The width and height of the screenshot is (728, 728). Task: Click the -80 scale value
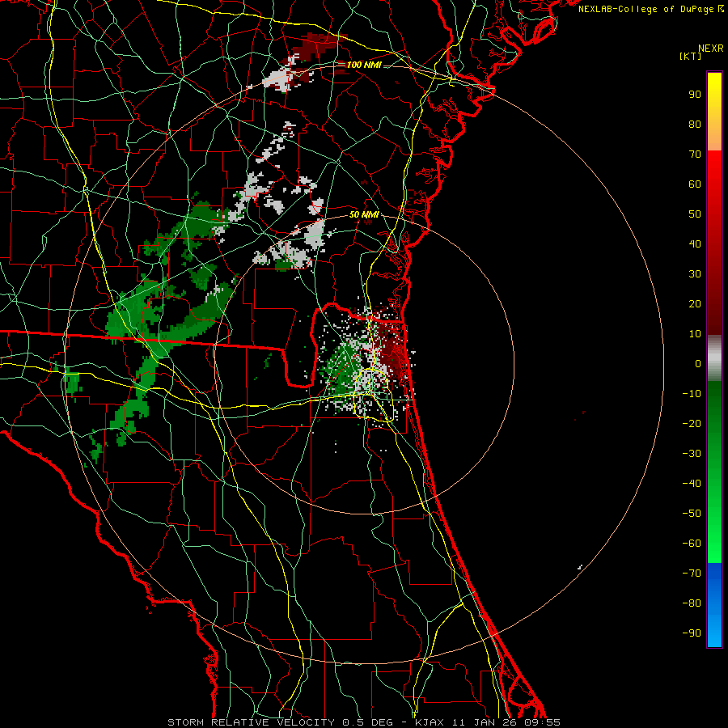click(x=692, y=603)
